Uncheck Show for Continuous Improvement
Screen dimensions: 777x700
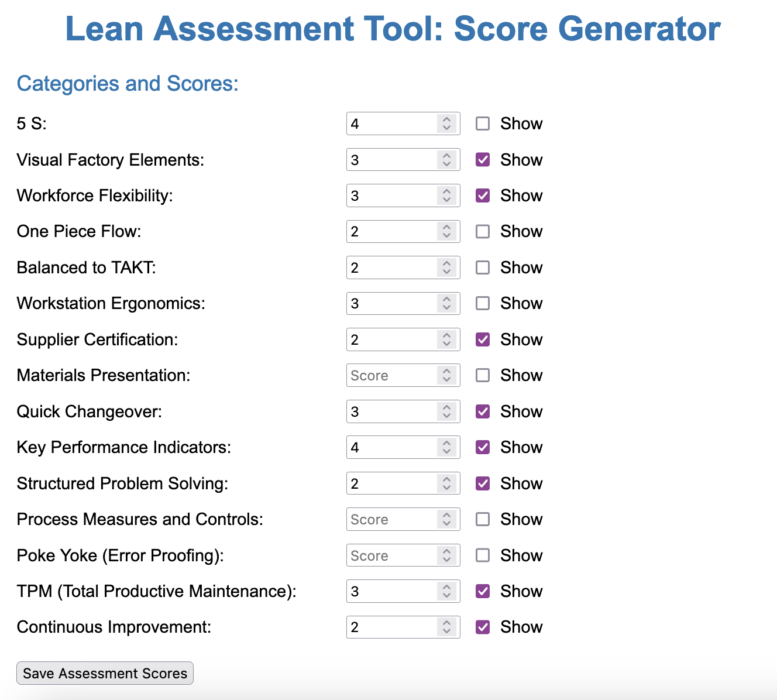coord(482,627)
